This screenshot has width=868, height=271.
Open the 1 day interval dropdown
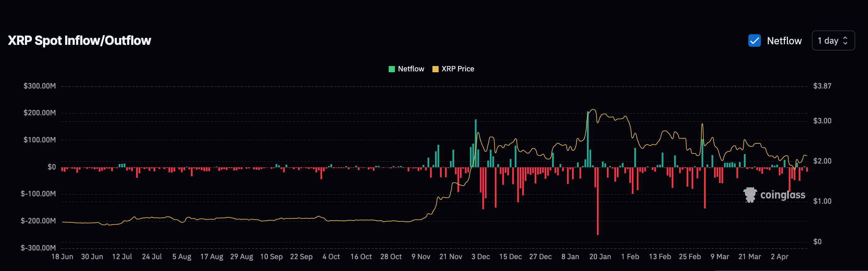pos(832,41)
